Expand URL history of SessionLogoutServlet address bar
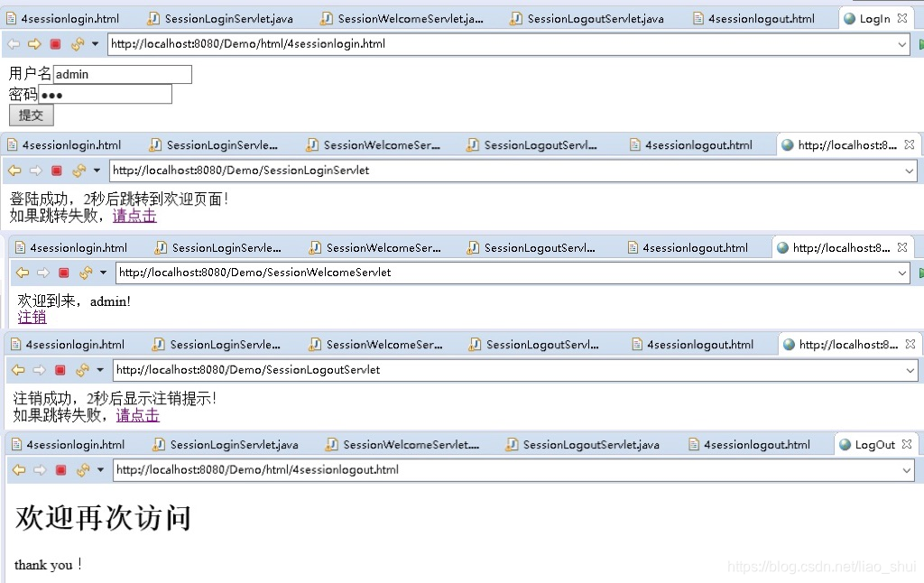Viewport: 924px width, 583px height. pyautogui.click(x=910, y=370)
